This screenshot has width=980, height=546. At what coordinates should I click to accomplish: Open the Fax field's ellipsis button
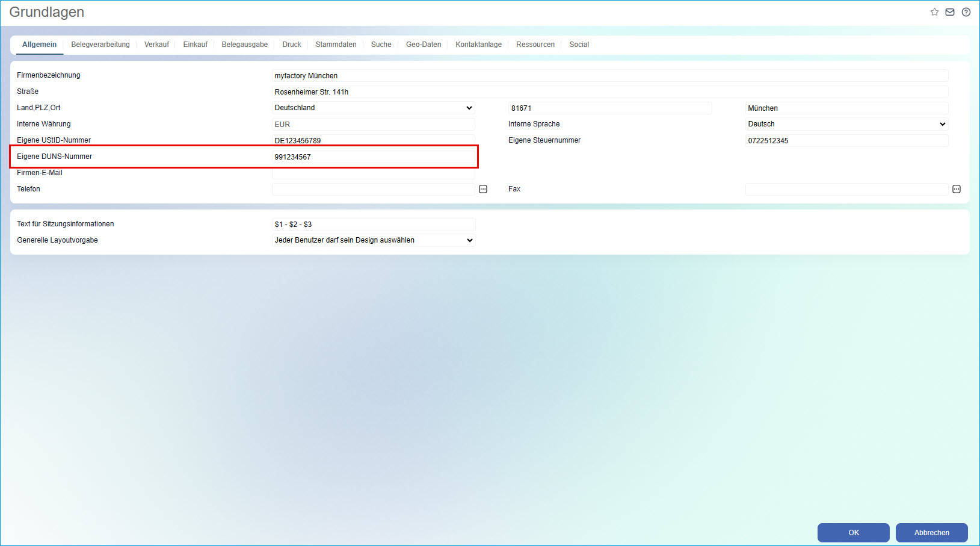click(957, 189)
